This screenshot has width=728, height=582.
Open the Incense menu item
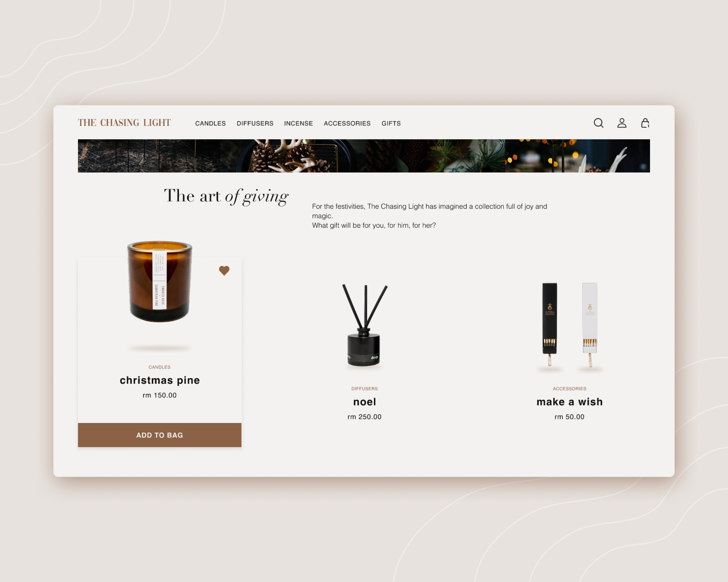point(298,124)
